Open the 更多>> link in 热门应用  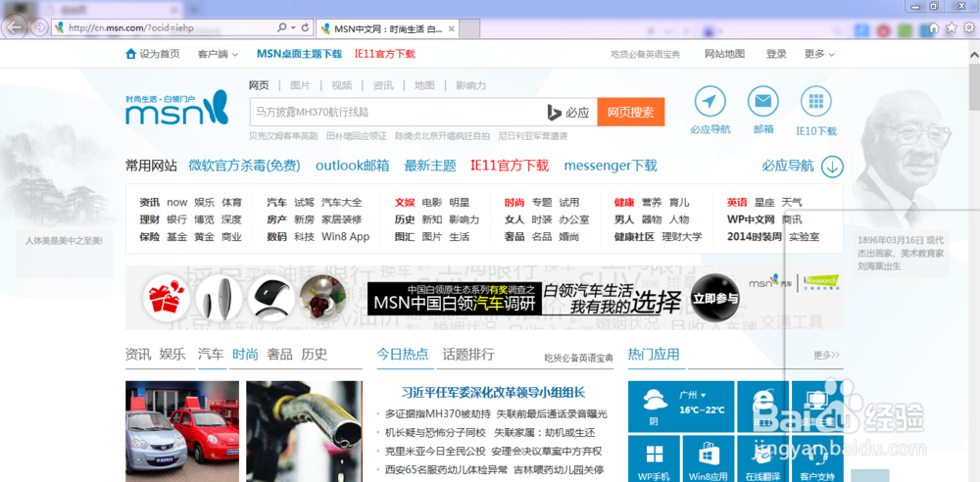coord(826,355)
